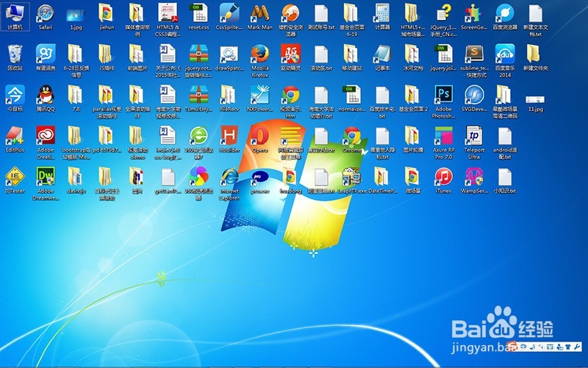Select the 1.jpg image file
Image resolution: width=588 pixels, height=368 pixels.
point(76,17)
